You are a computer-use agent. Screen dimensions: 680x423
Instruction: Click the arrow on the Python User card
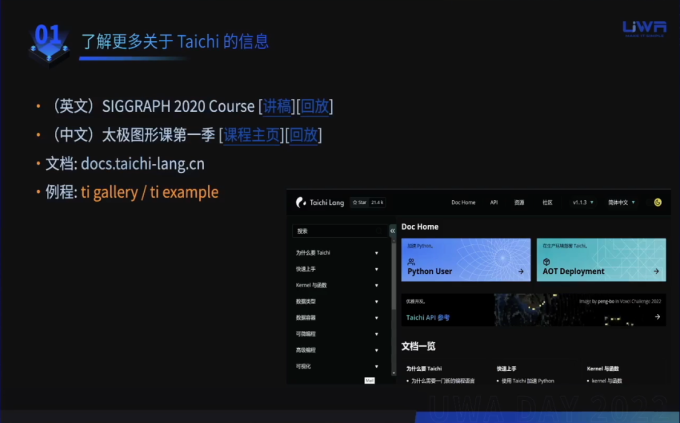coord(521,272)
